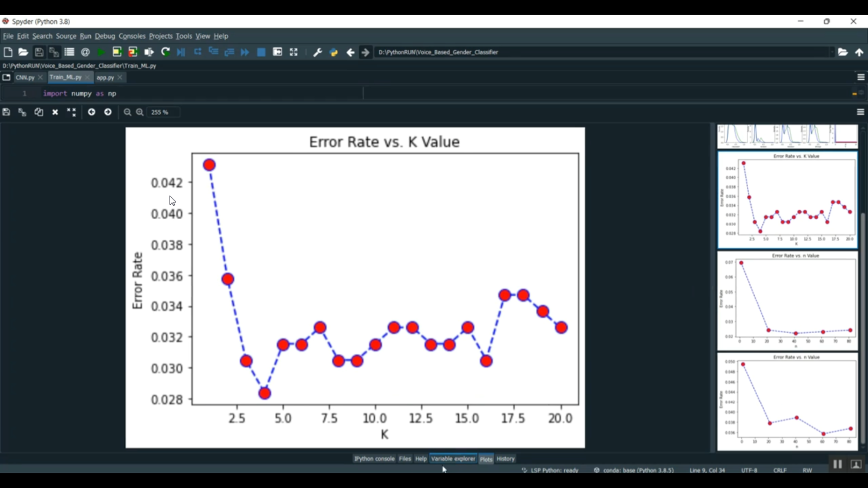Run the current file
The image size is (868, 488).
[x=100, y=52]
